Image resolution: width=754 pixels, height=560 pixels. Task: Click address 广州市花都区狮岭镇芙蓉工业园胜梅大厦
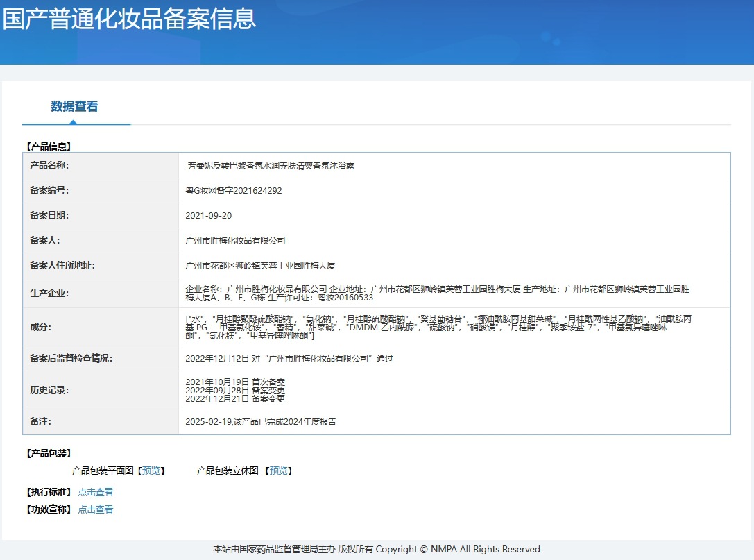(x=260, y=266)
